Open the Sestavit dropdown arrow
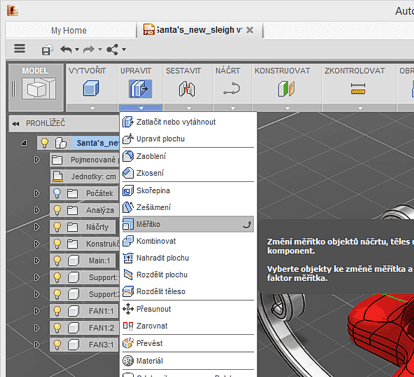This screenshot has height=377, width=414. 189,108
